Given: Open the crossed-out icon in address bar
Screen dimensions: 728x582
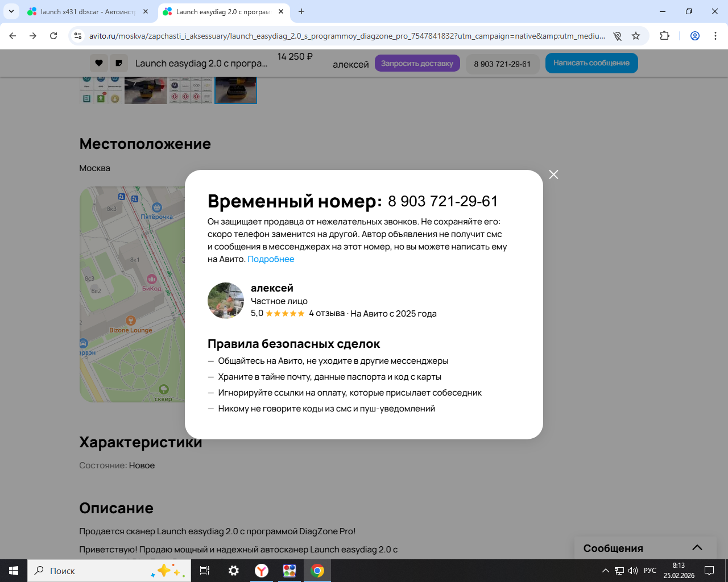Looking at the screenshot, I should click(618, 36).
